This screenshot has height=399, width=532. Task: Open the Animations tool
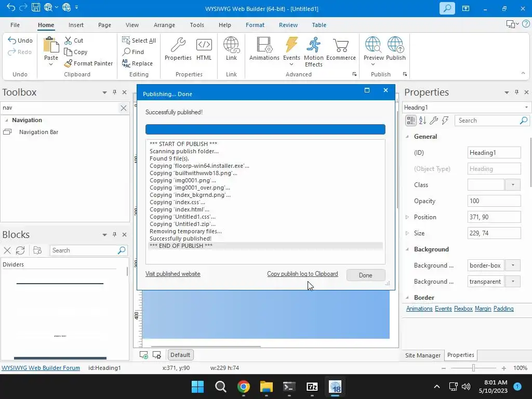coord(264,49)
